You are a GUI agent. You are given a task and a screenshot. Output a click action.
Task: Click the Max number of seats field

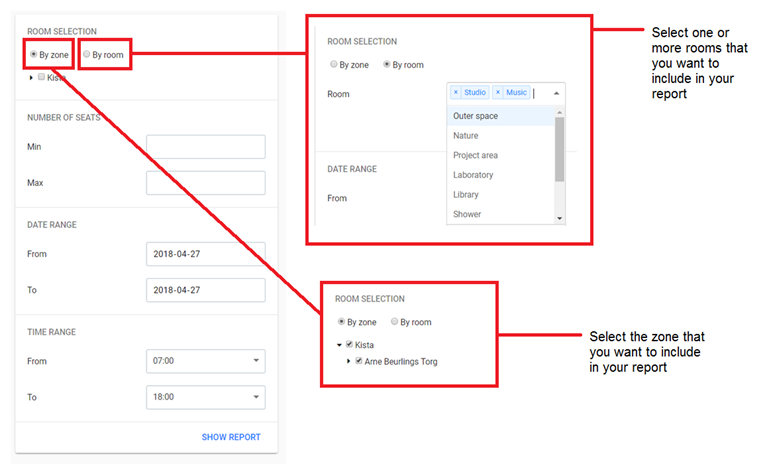click(205, 183)
